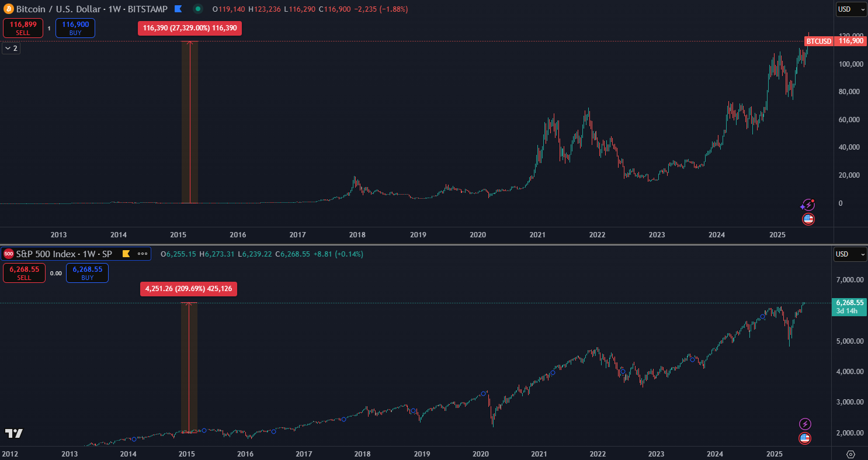868x460 pixels.
Task: Click the yellow flag next to S&P 500 Index
Action: [x=125, y=254]
